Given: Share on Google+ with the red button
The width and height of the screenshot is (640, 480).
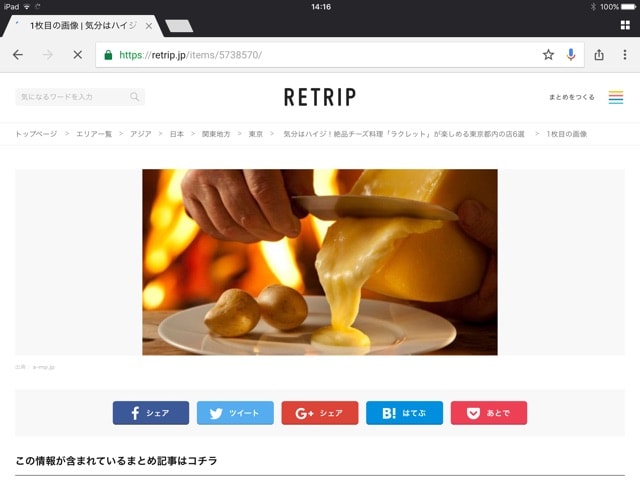Looking at the screenshot, I should pyautogui.click(x=320, y=413).
